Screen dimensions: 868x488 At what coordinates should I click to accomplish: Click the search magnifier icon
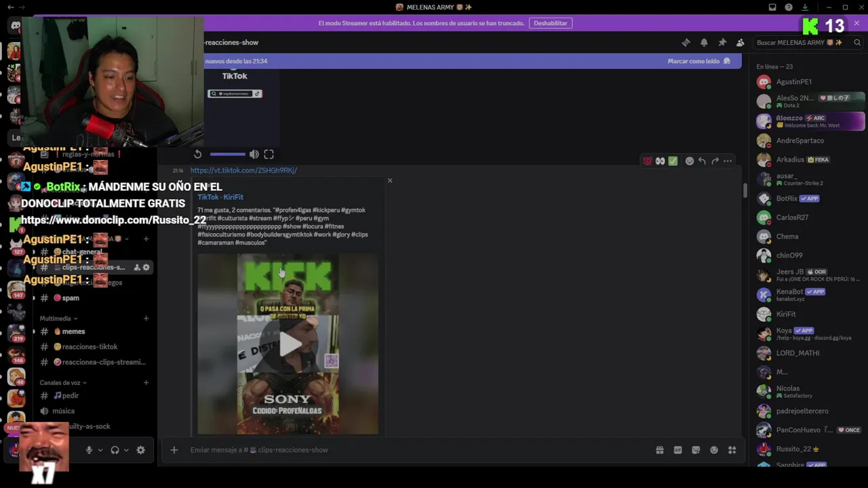[x=857, y=42]
